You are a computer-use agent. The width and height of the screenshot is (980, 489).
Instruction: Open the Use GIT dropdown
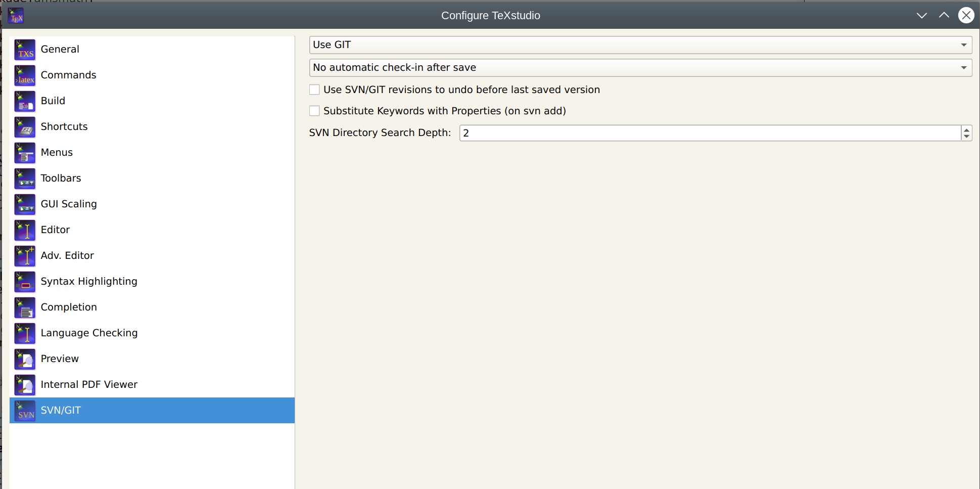[x=964, y=45]
